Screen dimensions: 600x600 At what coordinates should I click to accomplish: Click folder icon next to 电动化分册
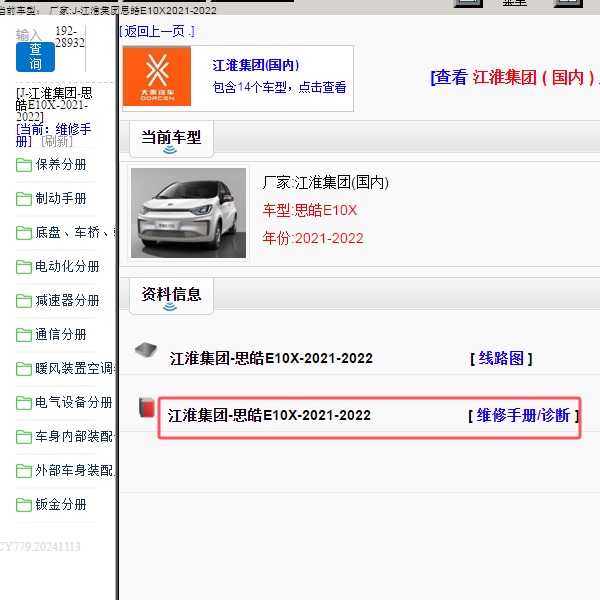(x=24, y=267)
